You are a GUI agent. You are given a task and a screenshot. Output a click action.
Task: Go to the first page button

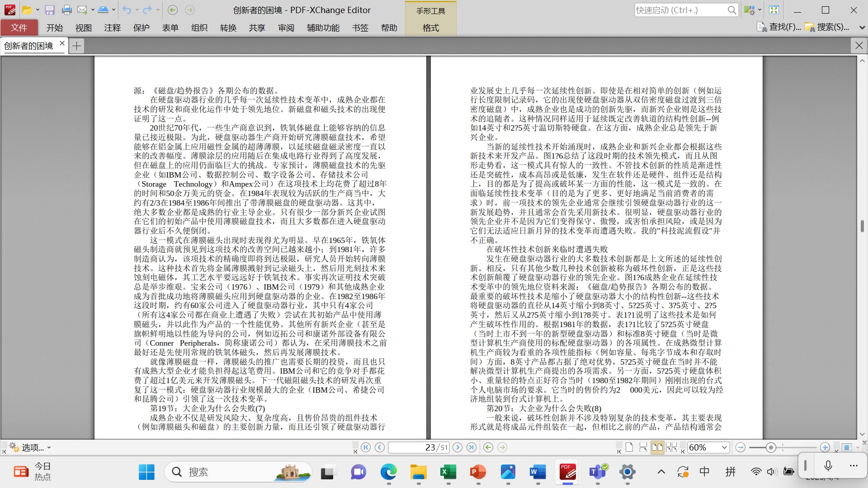tap(366, 447)
